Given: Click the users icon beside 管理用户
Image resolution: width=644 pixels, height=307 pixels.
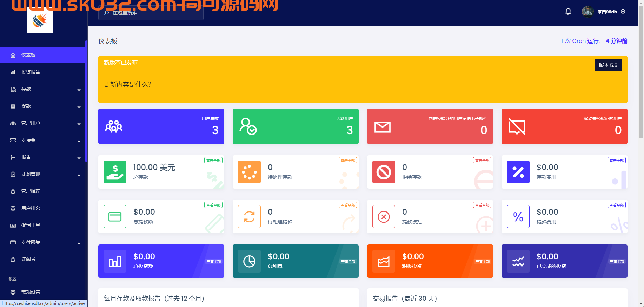Looking at the screenshot, I should (13, 123).
